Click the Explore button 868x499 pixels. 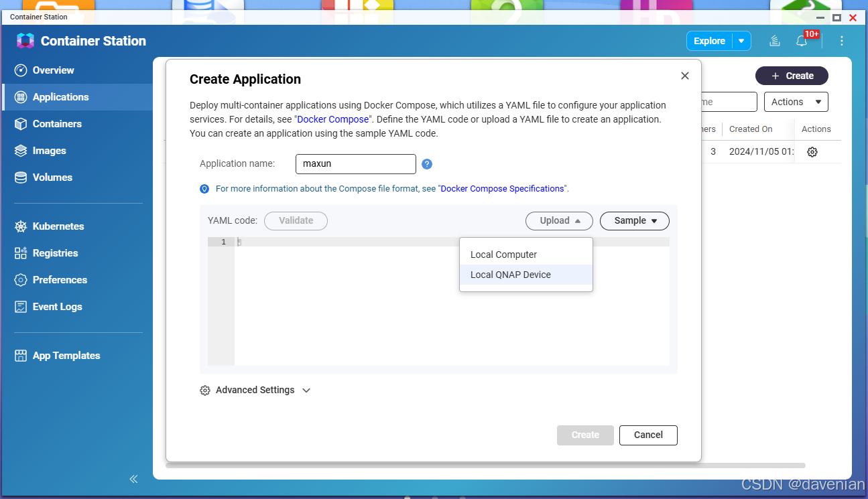(709, 41)
